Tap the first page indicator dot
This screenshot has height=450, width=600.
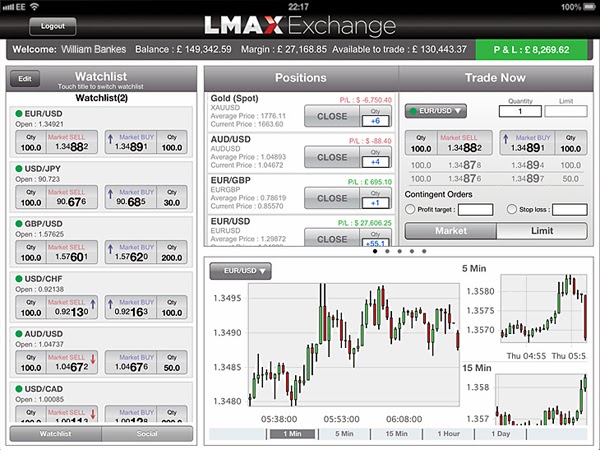tap(375, 251)
